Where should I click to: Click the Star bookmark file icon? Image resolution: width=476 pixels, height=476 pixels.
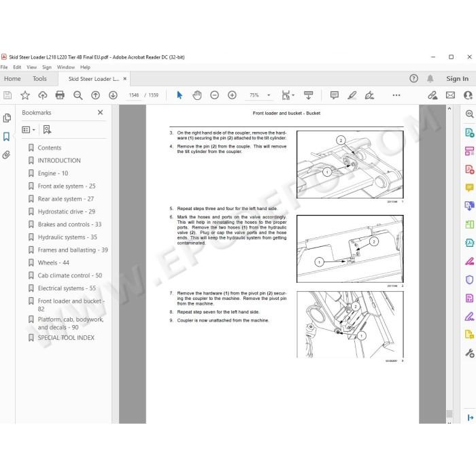tap(25, 95)
